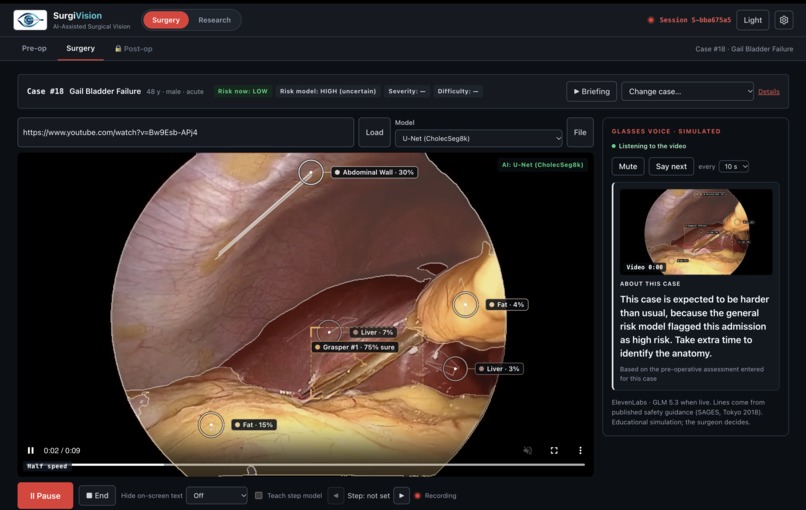Image resolution: width=806 pixels, height=510 pixels.
Task: Click the Abdominal Wall marker circle
Action: 310,172
